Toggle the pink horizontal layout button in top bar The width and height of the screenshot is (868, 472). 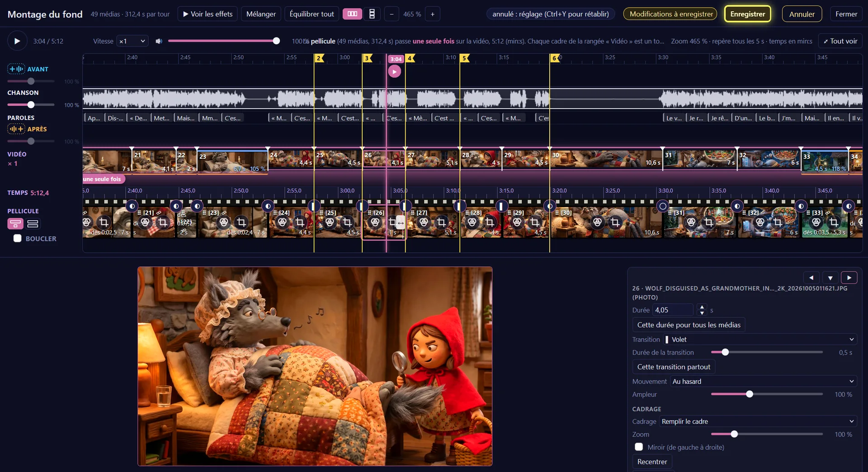pos(353,14)
